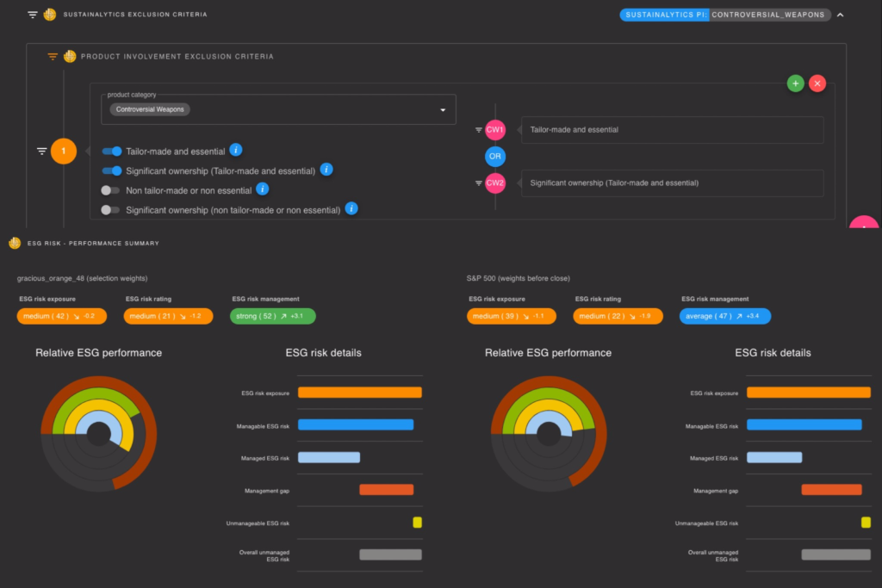Remove the criterion with the red X button
Image resolution: width=882 pixels, height=588 pixels.
pos(817,84)
